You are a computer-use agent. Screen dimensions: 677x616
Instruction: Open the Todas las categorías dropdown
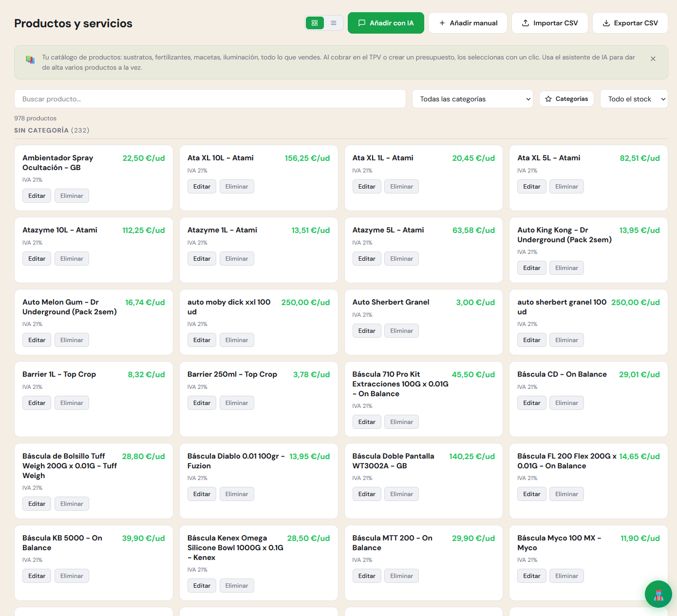click(472, 99)
